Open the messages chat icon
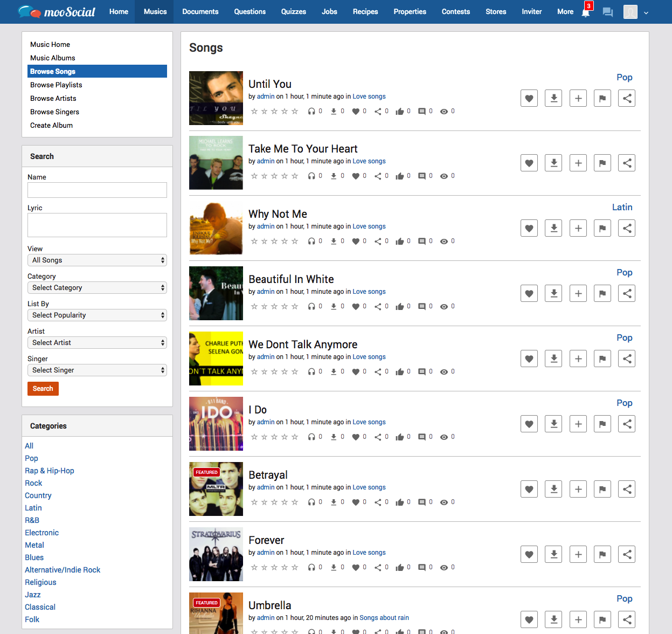The image size is (672, 634). pyautogui.click(x=608, y=12)
